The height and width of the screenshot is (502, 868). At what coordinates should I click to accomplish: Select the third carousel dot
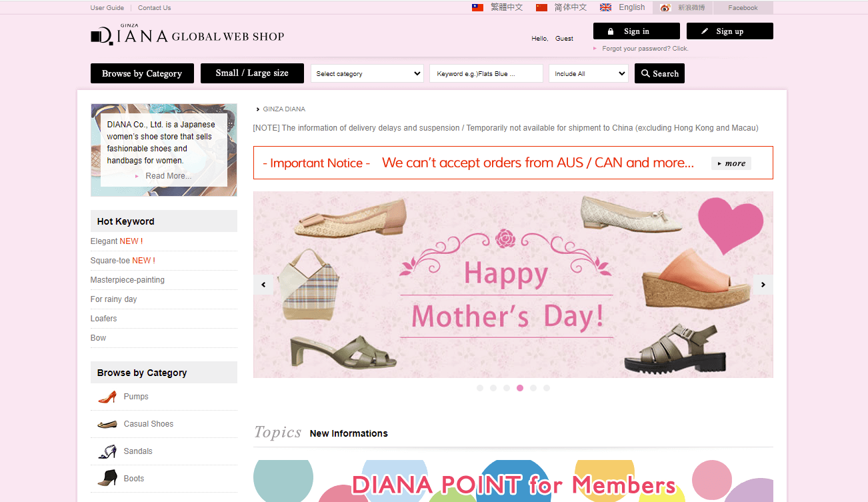[507, 388]
